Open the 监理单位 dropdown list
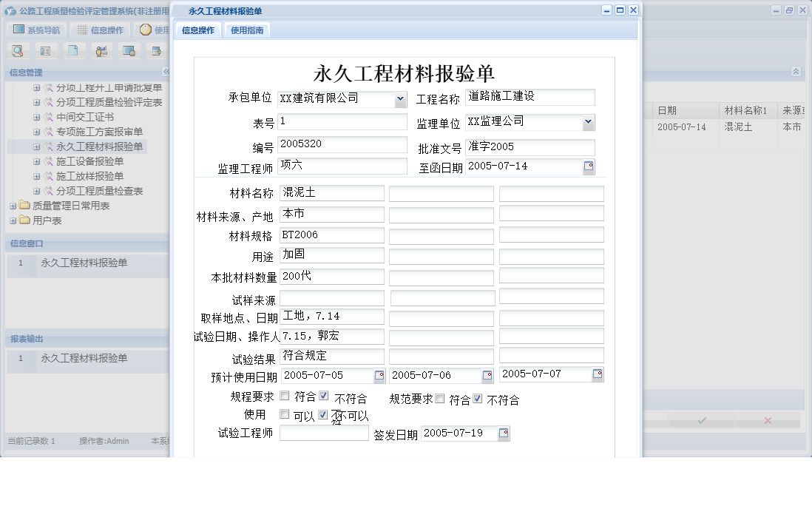The height and width of the screenshot is (523, 812). coord(589,122)
